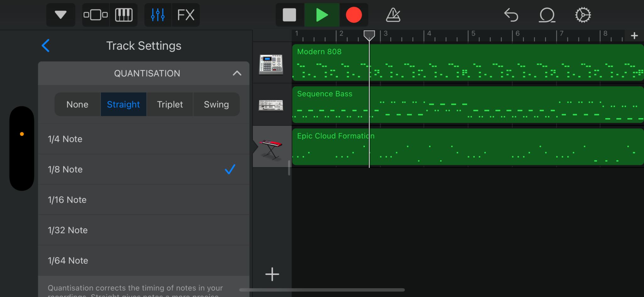The width and height of the screenshot is (644, 297).
Task: Open the Loop Browser
Action: [x=547, y=14]
